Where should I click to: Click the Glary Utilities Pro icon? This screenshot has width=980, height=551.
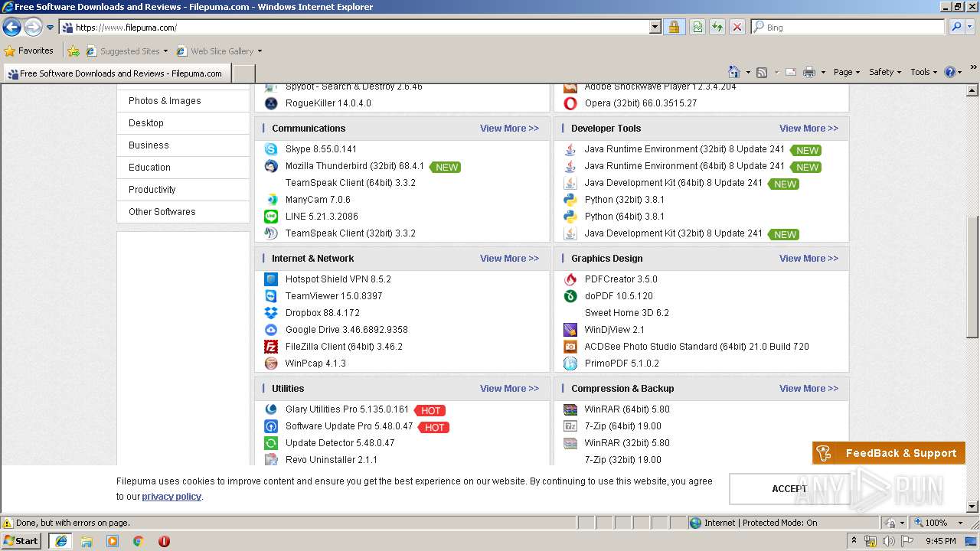click(271, 409)
